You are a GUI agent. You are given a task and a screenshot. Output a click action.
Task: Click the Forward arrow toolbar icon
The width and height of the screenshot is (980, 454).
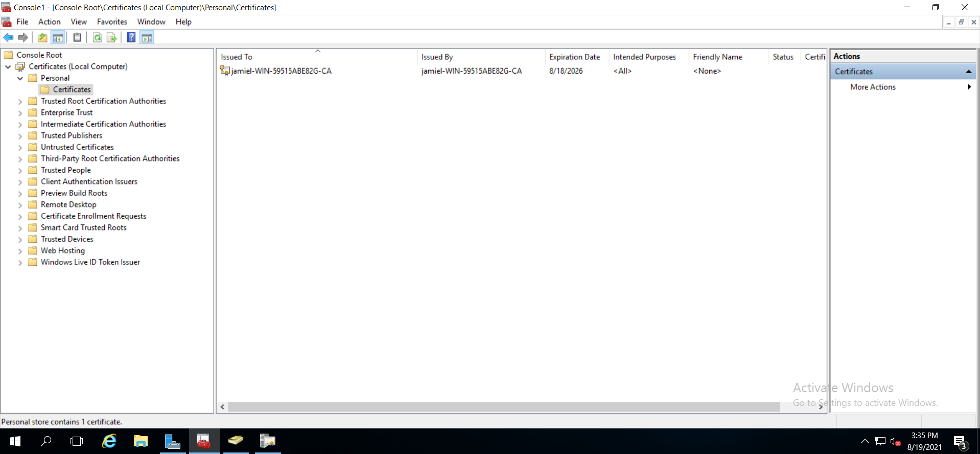pyautogui.click(x=22, y=37)
